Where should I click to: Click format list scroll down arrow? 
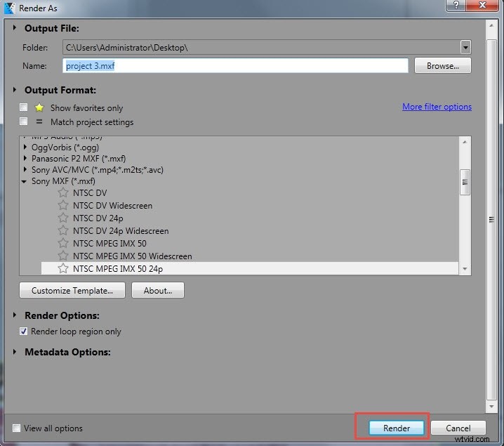465,269
